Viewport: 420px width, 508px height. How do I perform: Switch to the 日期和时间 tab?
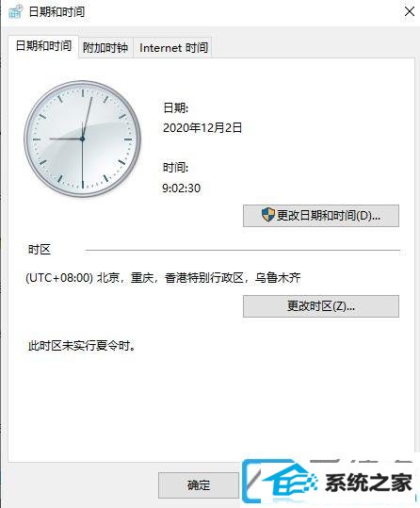[43, 46]
